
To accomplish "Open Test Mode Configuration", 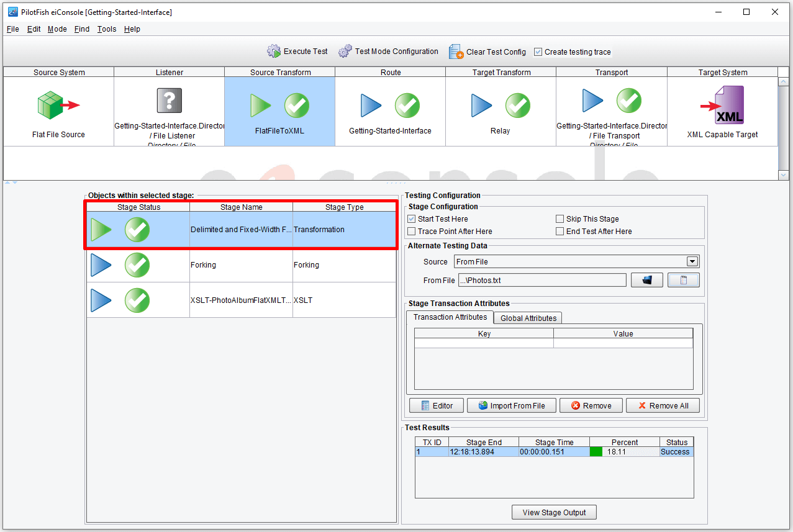I will pos(388,52).
